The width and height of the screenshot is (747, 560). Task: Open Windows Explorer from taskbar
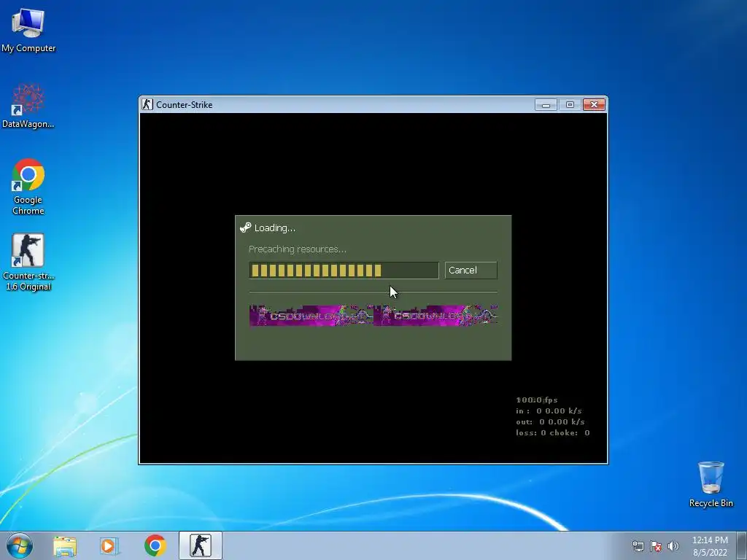(65, 545)
